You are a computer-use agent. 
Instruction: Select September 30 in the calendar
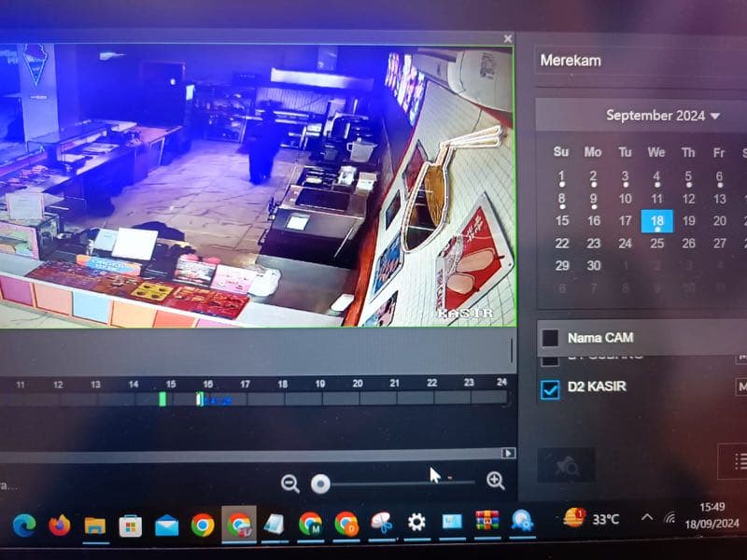594,265
